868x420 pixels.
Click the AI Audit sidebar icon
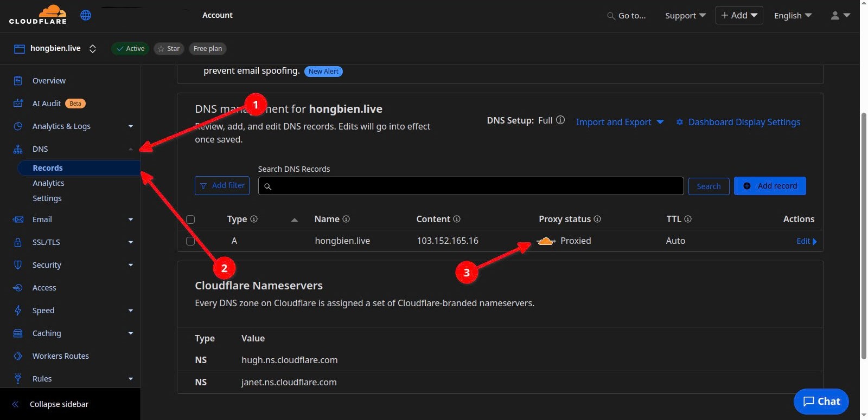[x=18, y=104]
